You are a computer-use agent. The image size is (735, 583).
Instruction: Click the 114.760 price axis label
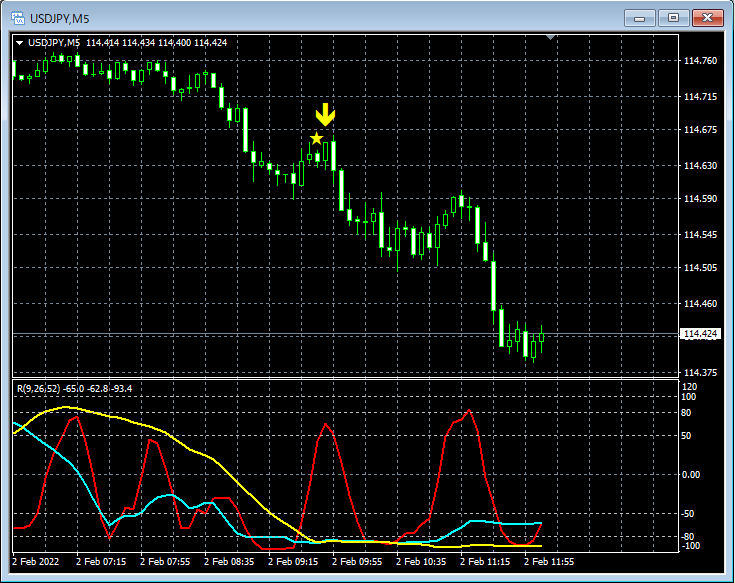pos(700,61)
